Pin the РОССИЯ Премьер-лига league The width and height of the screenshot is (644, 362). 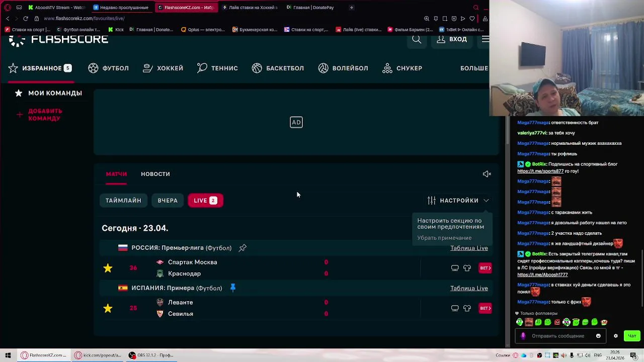click(x=243, y=248)
